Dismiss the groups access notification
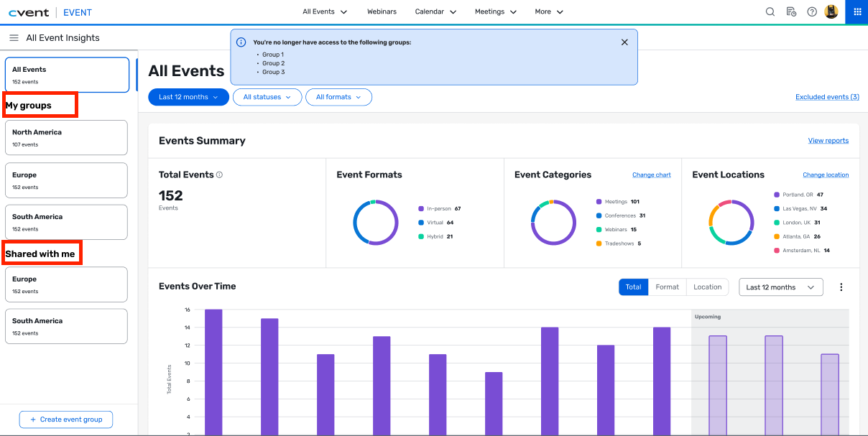868x436 pixels. click(x=624, y=42)
